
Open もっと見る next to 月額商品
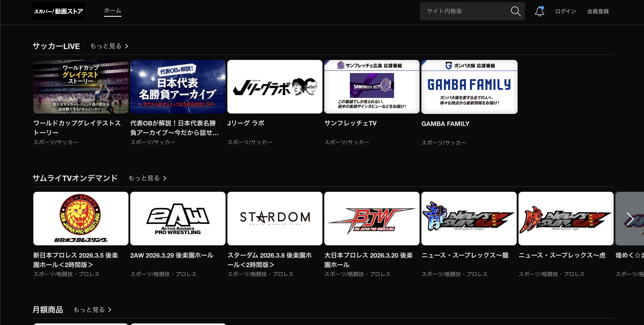click(93, 310)
